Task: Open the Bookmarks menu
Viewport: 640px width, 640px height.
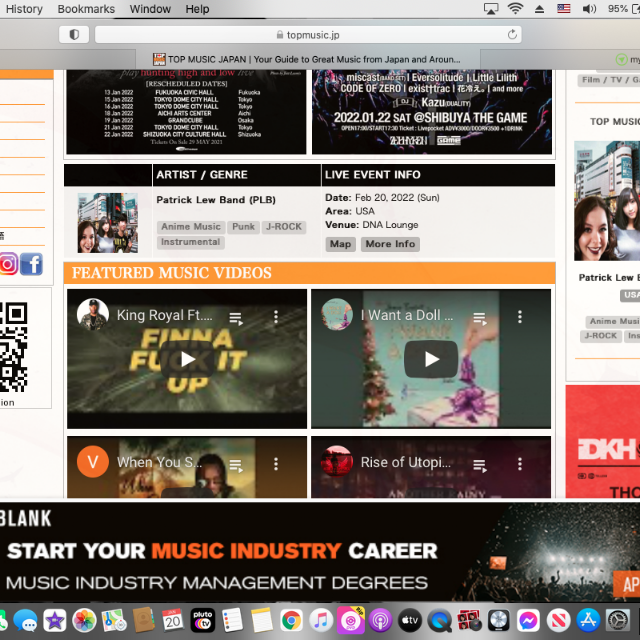Action: pos(86,9)
